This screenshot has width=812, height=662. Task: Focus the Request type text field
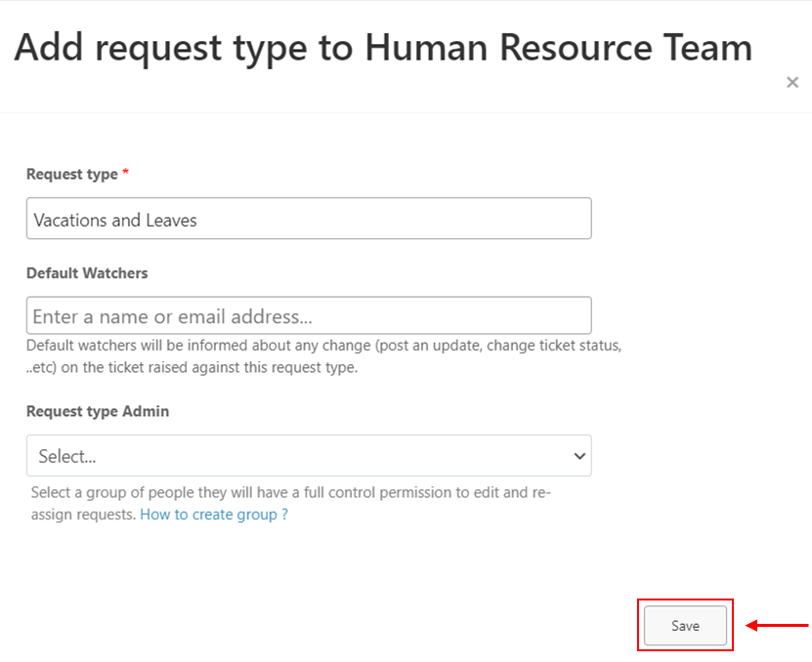[x=309, y=219]
